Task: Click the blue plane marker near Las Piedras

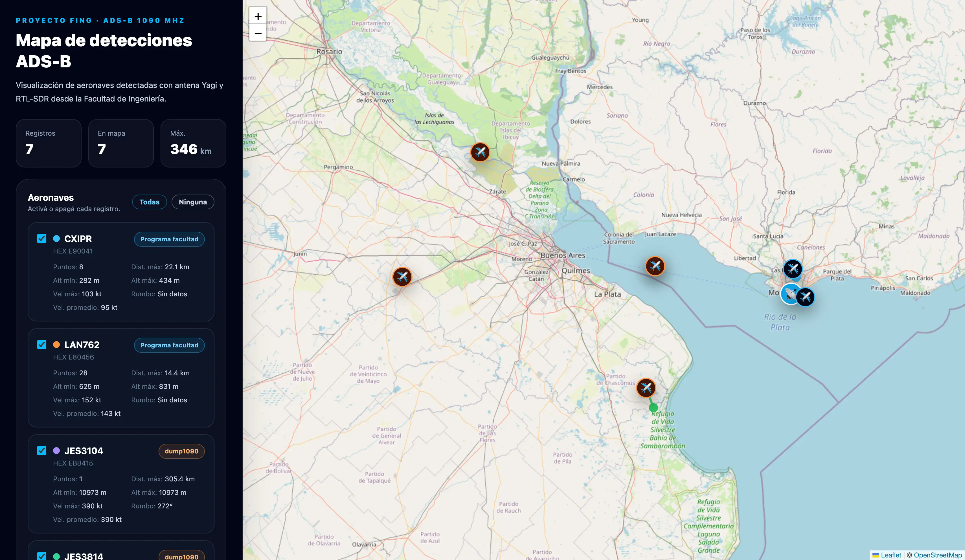Action: 792,269
